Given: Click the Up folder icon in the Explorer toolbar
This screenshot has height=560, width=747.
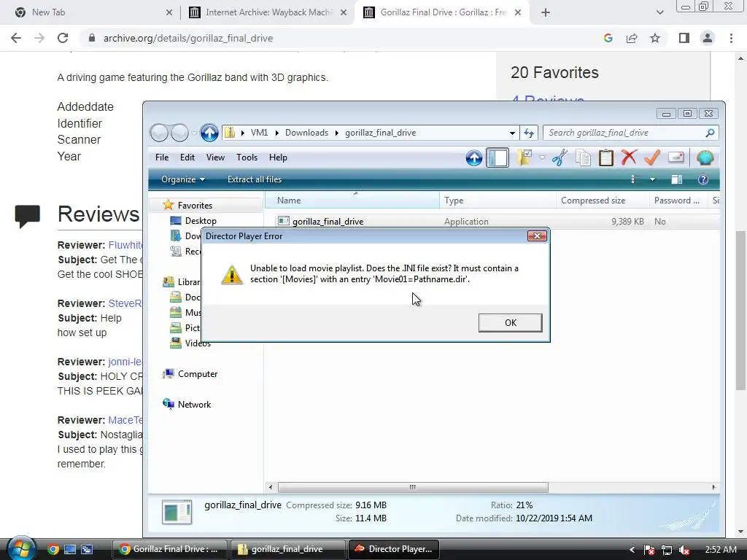Looking at the screenshot, I should tap(474, 157).
